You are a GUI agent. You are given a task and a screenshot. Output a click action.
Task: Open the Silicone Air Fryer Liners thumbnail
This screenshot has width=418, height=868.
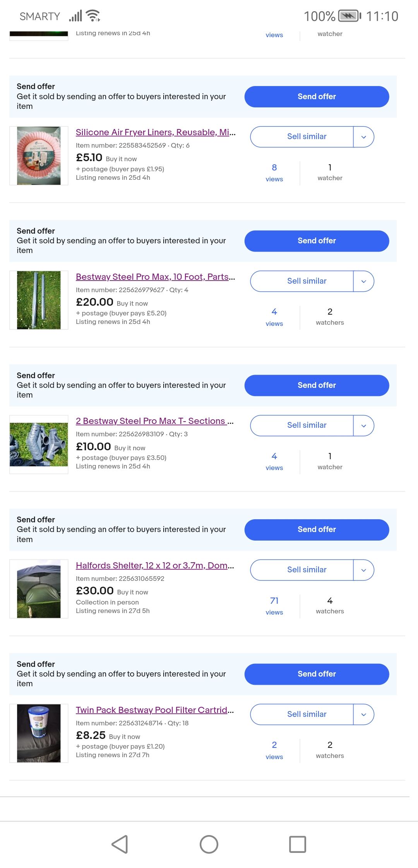pyautogui.click(x=39, y=156)
